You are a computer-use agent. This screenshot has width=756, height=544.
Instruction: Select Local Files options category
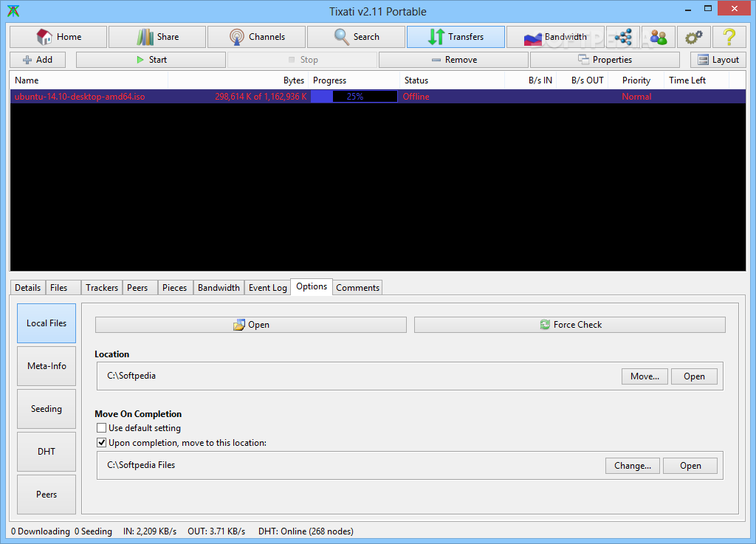[47, 323]
